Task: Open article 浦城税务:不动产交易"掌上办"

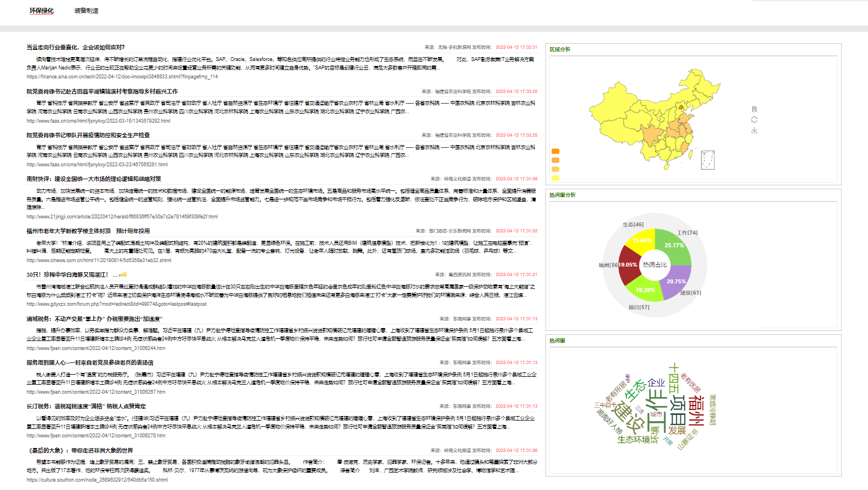Action: (x=94, y=319)
